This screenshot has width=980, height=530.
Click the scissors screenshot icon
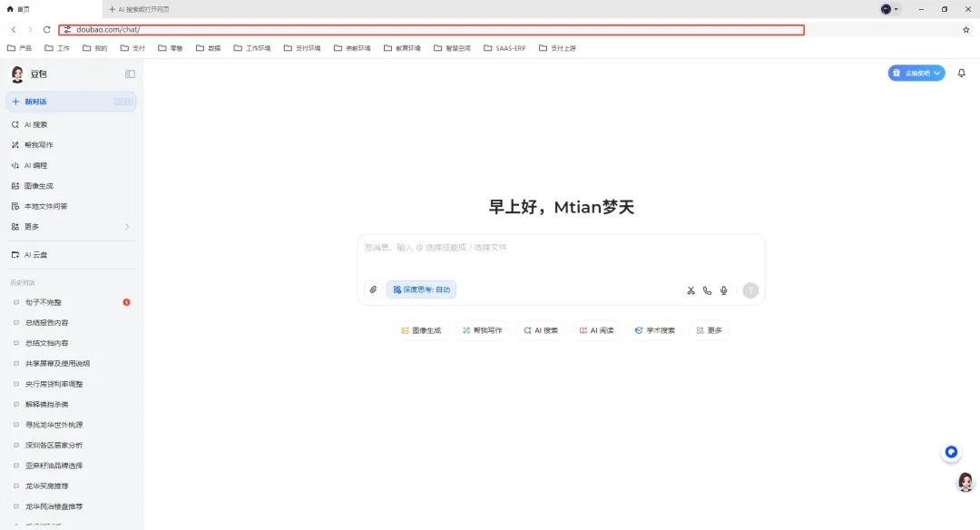coord(691,290)
